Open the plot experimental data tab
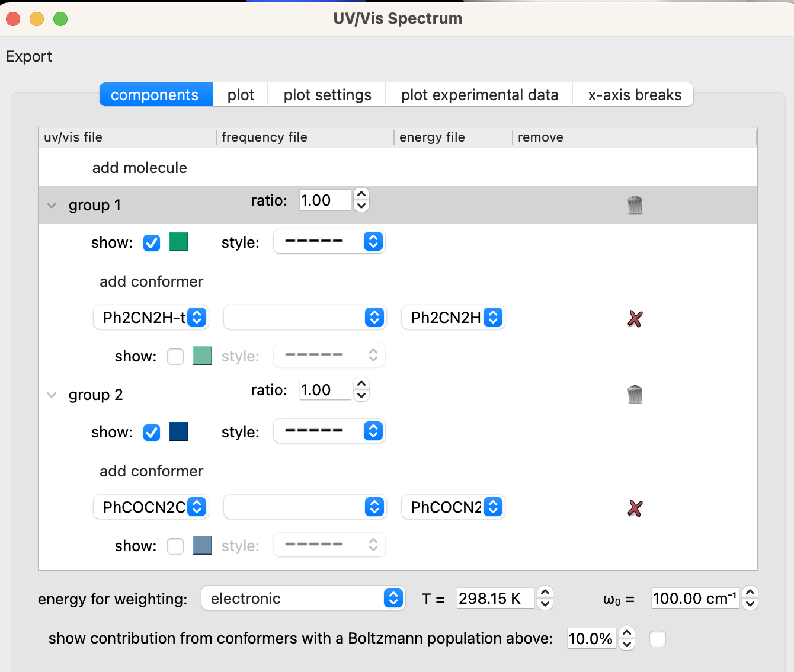 (479, 95)
